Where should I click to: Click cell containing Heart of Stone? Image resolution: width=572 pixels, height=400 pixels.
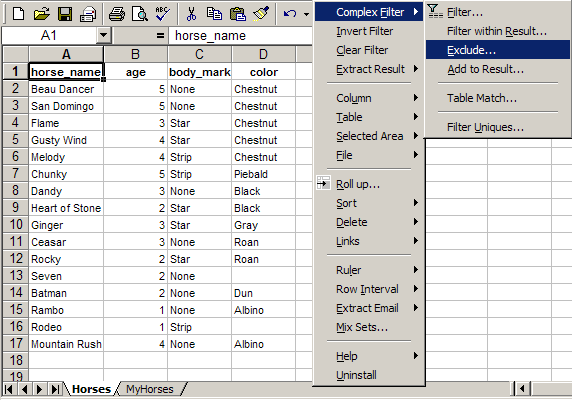pyautogui.click(x=66, y=208)
